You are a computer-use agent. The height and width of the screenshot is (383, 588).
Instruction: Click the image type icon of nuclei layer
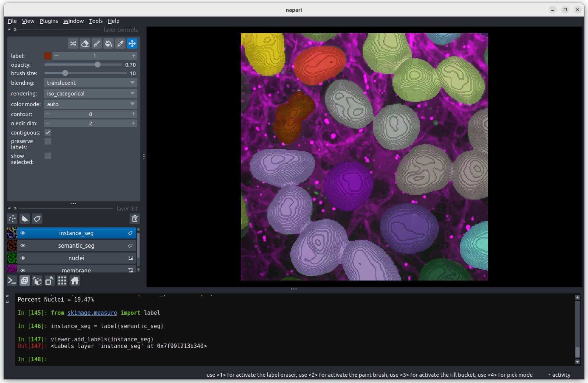(x=130, y=258)
